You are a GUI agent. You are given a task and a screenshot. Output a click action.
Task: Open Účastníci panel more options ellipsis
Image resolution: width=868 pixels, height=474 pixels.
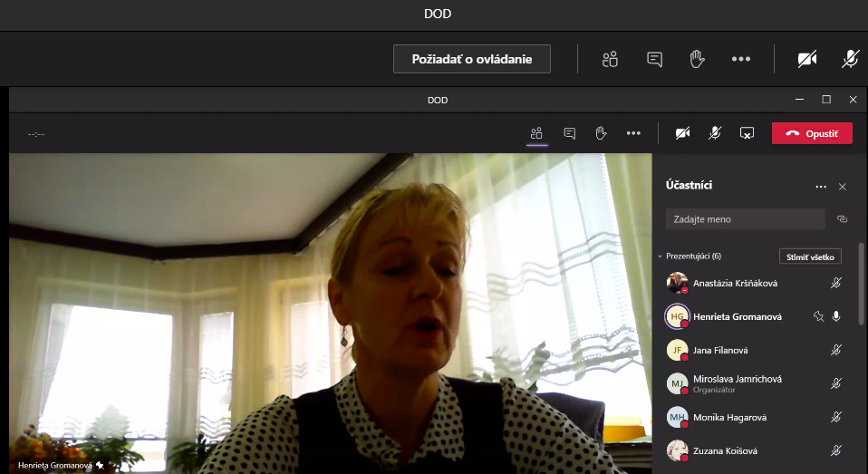point(821,187)
